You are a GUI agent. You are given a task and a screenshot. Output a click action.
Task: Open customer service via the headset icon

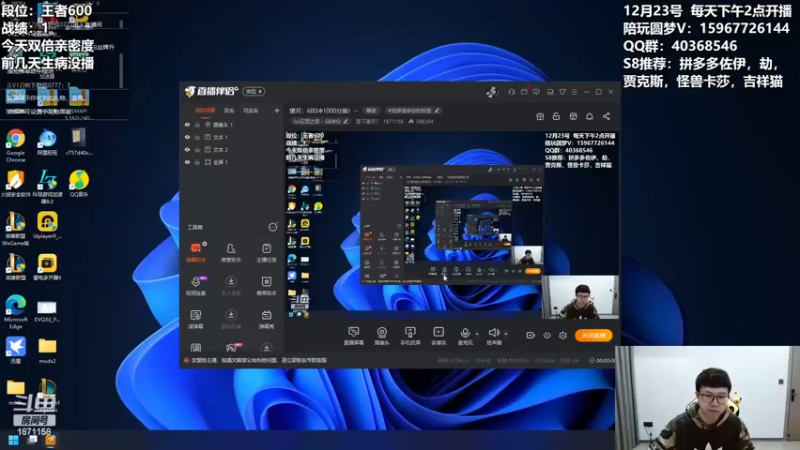[x=511, y=92]
